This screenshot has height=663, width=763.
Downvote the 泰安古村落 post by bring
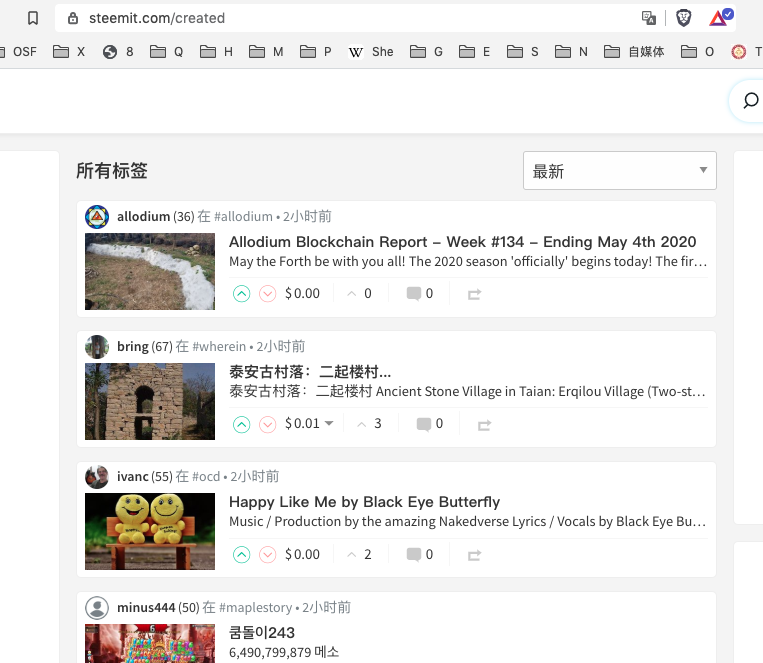268,424
